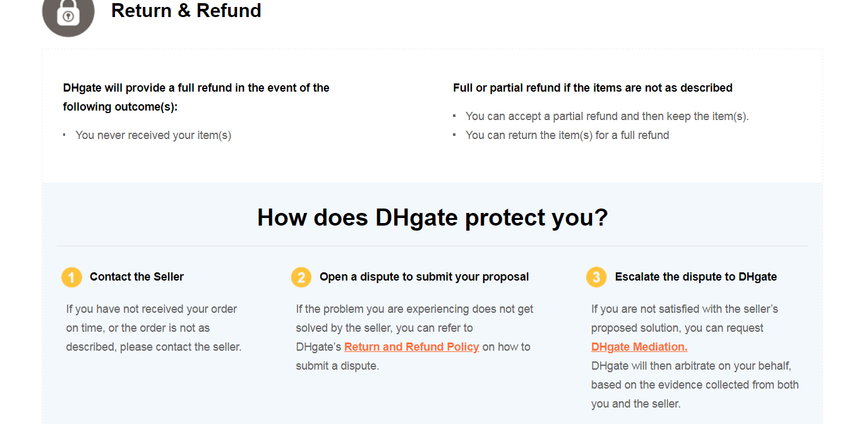Select 'Open a dispute to submit your proposal' title
Screen dimensions: 868x424
click(x=425, y=277)
